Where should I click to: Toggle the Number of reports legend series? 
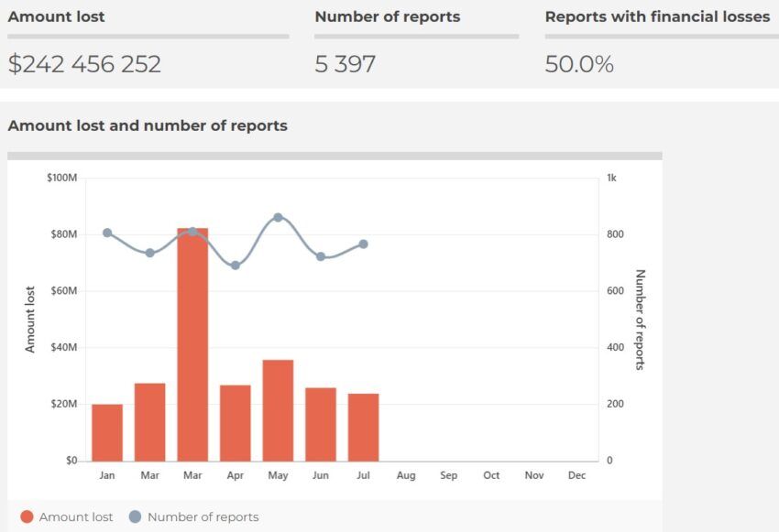click(193, 516)
